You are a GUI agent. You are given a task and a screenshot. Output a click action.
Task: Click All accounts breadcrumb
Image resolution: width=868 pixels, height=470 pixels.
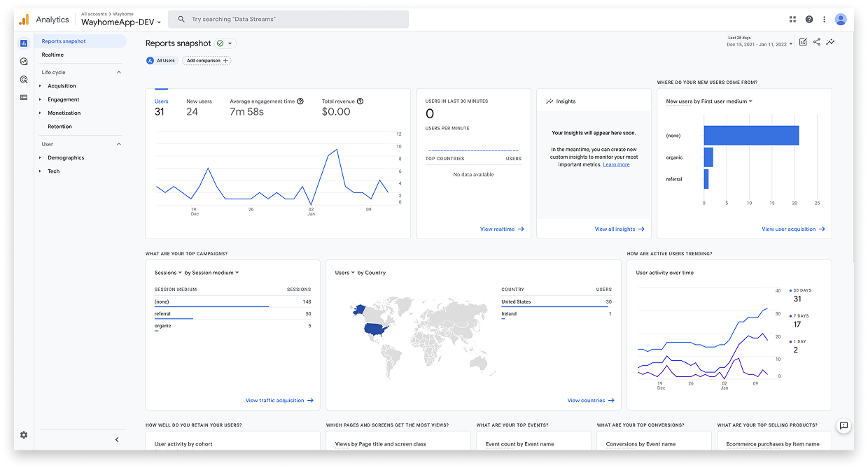click(x=93, y=14)
